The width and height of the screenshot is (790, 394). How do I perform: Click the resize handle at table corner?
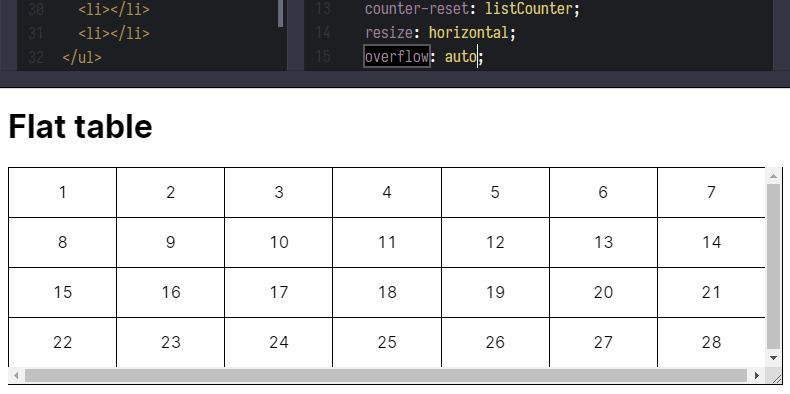[x=773, y=375]
